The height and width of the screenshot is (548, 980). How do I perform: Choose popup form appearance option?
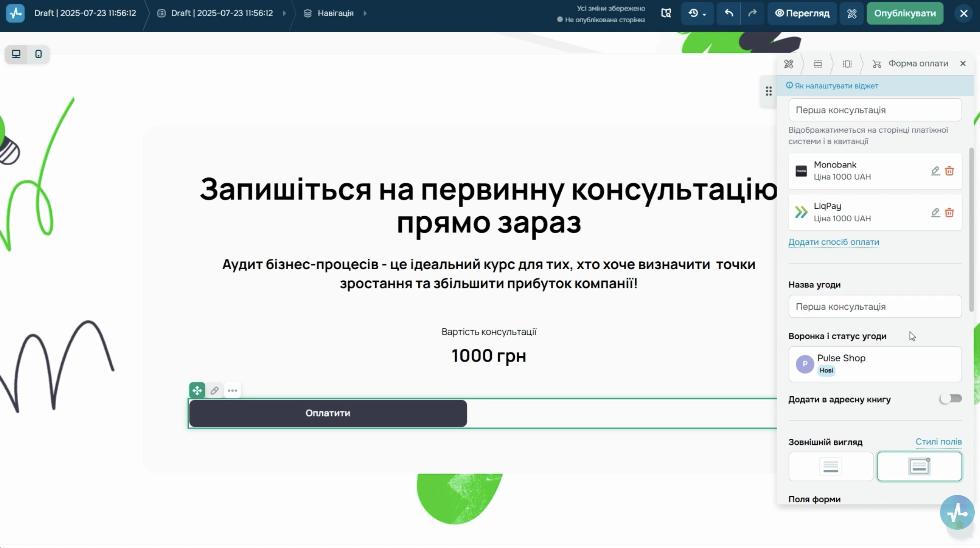point(919,467)
